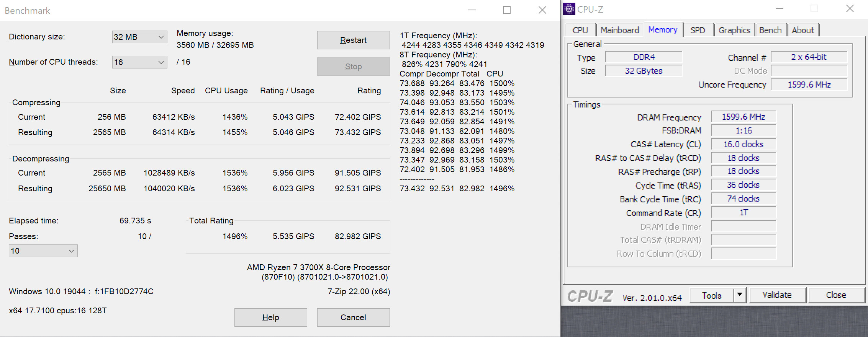Click Compressing Current speed 63412 KB/s
Screen dimensions: 868x337
pyautogui.click(x=174, y=117)
